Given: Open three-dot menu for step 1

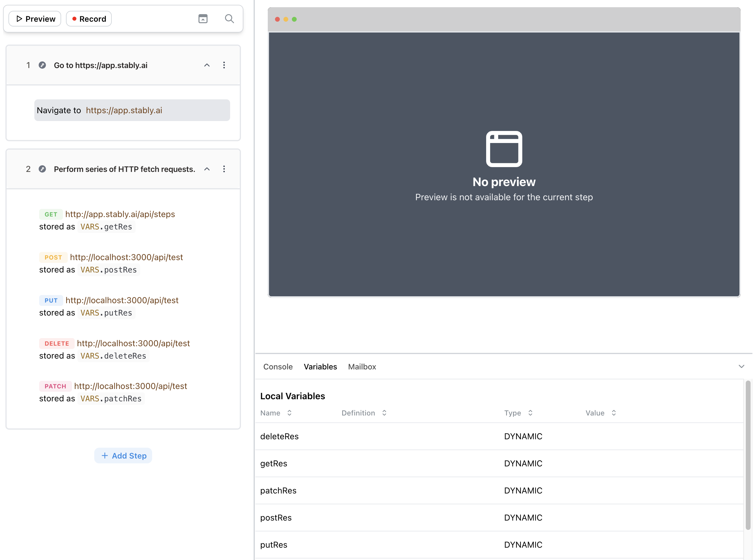Looking at the screenshot, I should click(224, 65).
